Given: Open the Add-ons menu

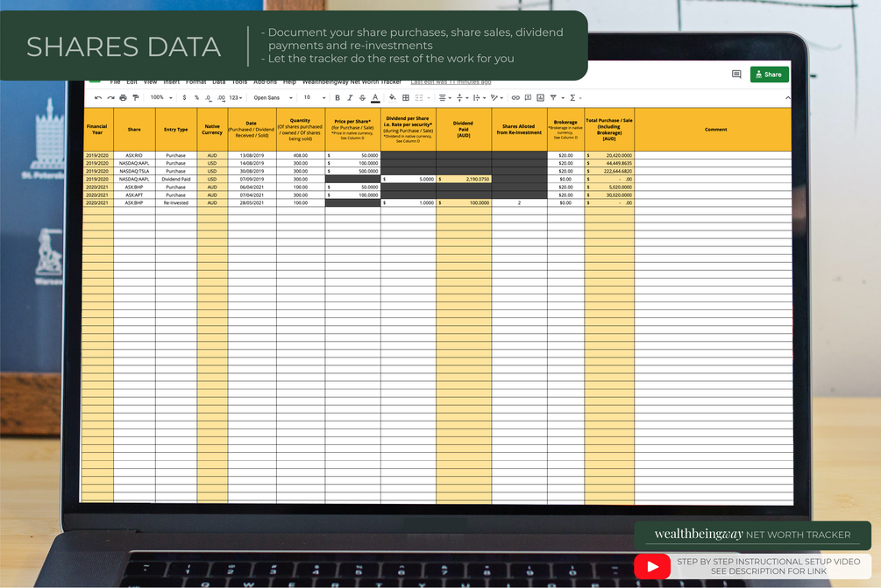Looking at the screenshot, I should point(266,82).
